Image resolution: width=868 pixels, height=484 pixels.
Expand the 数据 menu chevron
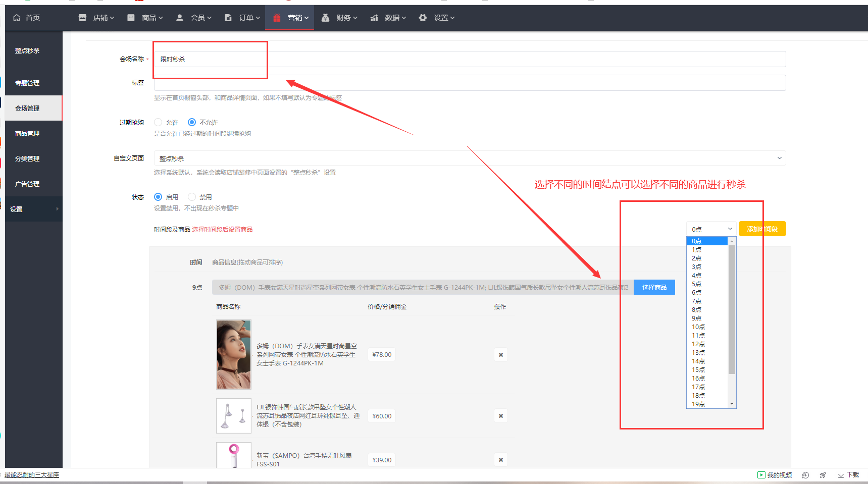point(404,18)
